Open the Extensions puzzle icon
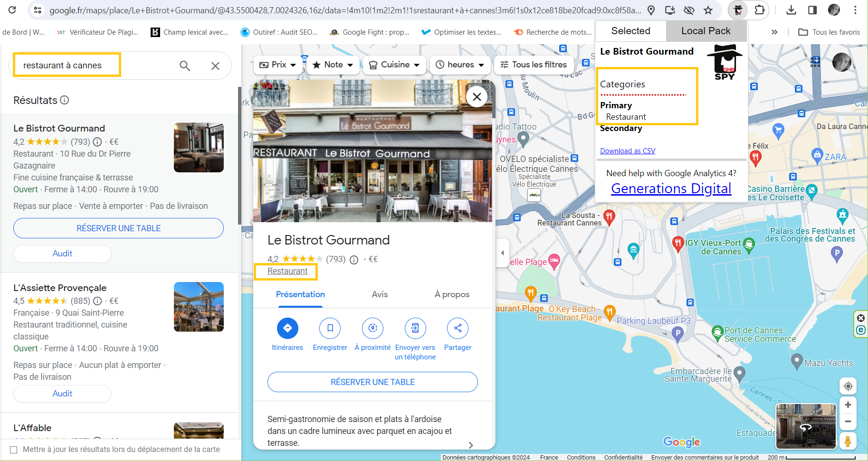The width and height of the screenshot is (868, 461). 759,10
